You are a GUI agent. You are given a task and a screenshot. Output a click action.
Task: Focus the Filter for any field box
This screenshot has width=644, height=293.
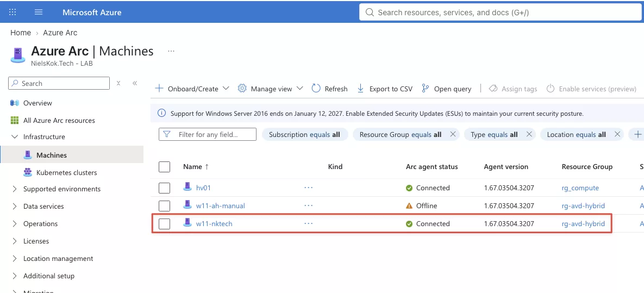pos(208,134)
